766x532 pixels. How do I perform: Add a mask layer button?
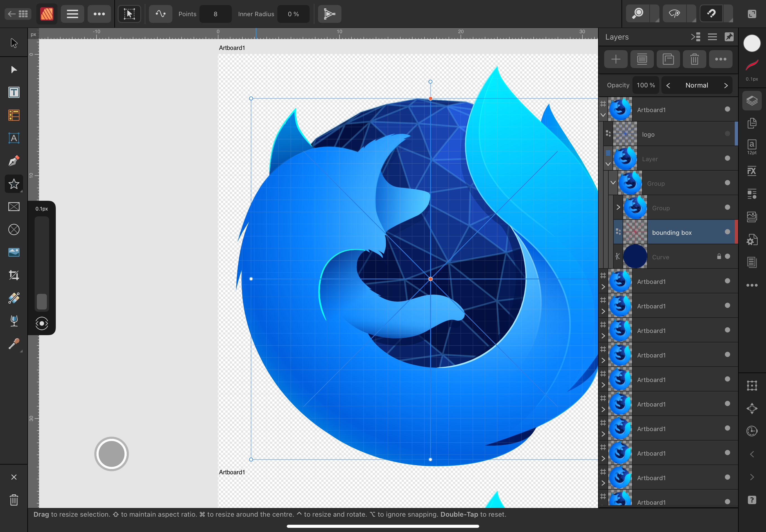pos(642,59)
